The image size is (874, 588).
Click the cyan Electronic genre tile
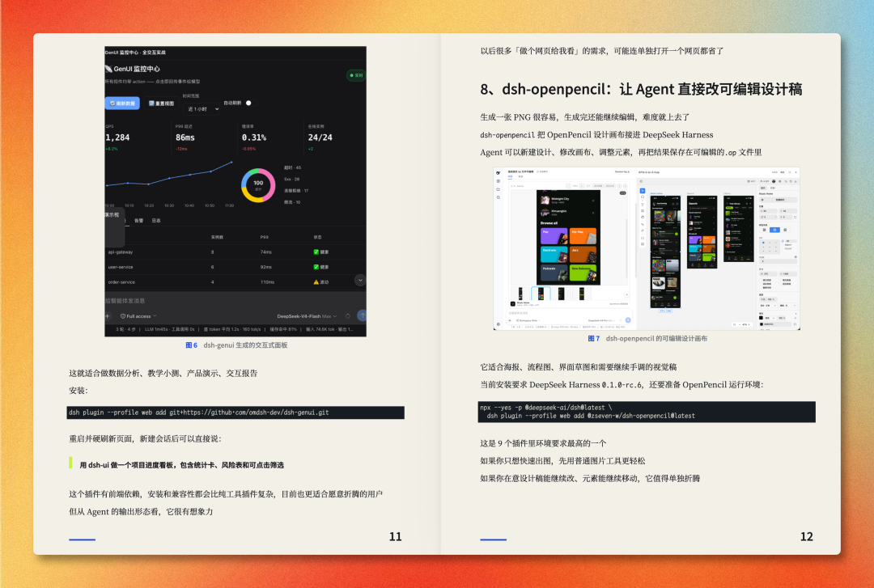[x=554, y=254]
